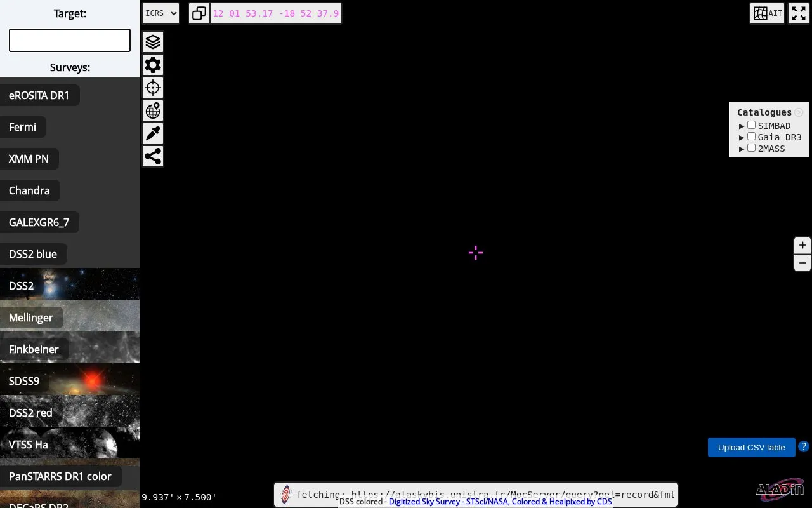The height and width of the screenshot is (508, 812).
Task: Toggle the coordinate grid globe icon
Action: [x=153, y=110]
